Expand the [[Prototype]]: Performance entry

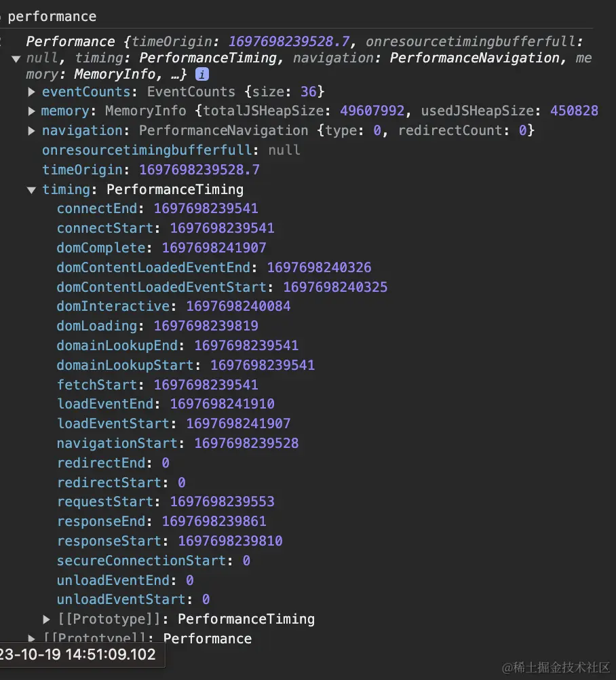[x=31, y=639]
